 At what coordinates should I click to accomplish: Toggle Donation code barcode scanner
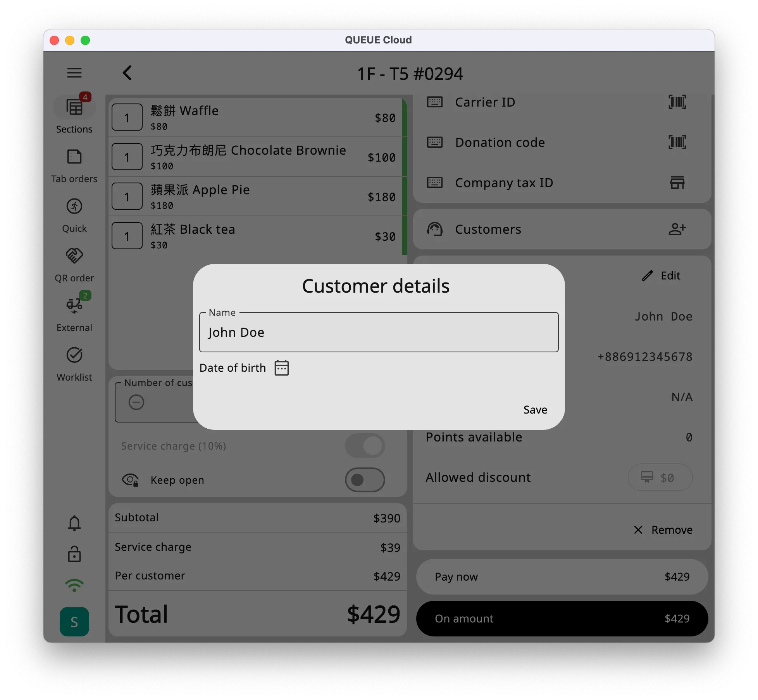(677, 142)
